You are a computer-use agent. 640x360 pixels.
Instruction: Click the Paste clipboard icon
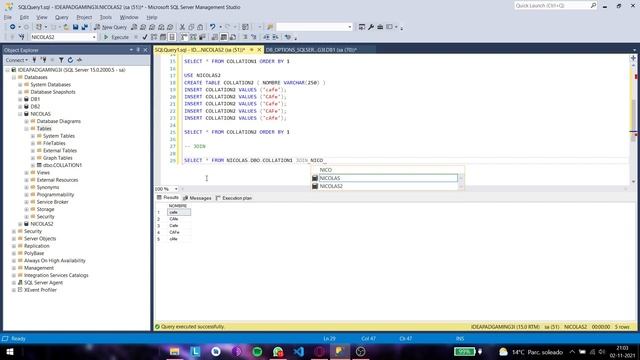[200, 27]
